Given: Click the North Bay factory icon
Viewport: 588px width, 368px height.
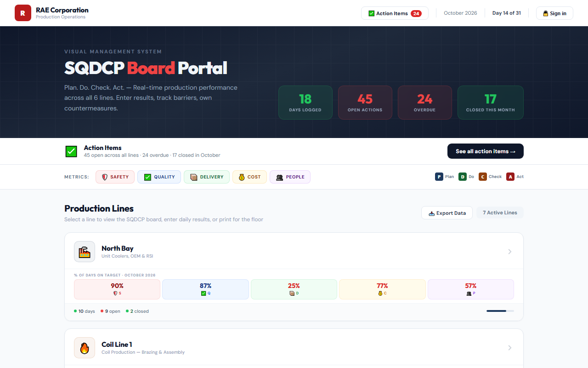Looking at the screenshot, I should tap(85, 252).
